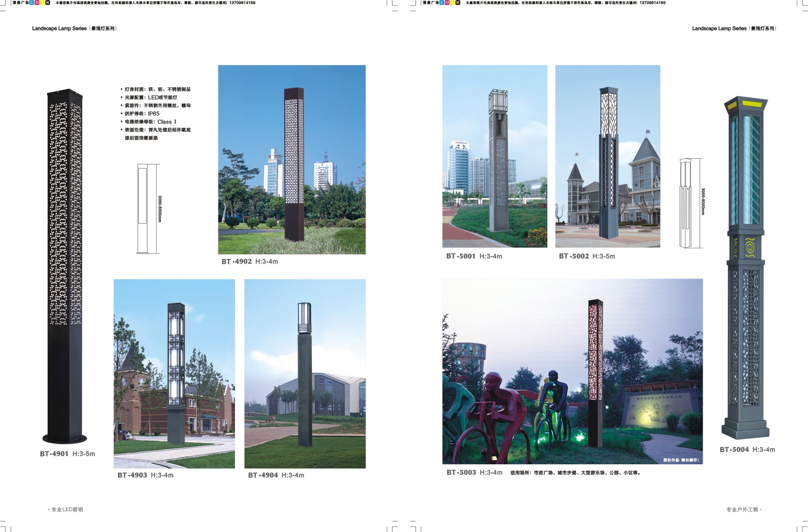Click the BT-4901 H:3-5m label
This screenshot has height=532, width=808.
67,454
